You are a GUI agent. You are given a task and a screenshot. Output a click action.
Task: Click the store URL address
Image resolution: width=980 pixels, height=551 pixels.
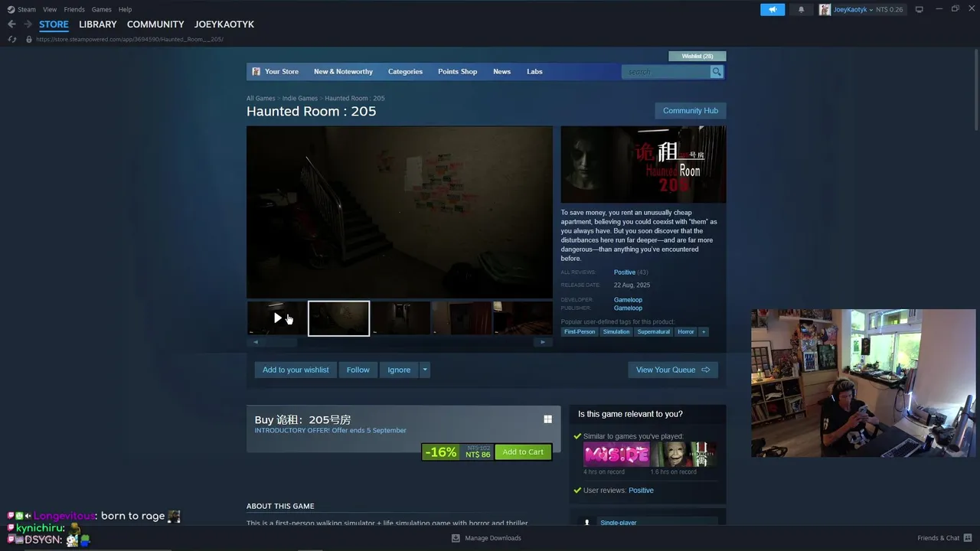pos(129,39)
